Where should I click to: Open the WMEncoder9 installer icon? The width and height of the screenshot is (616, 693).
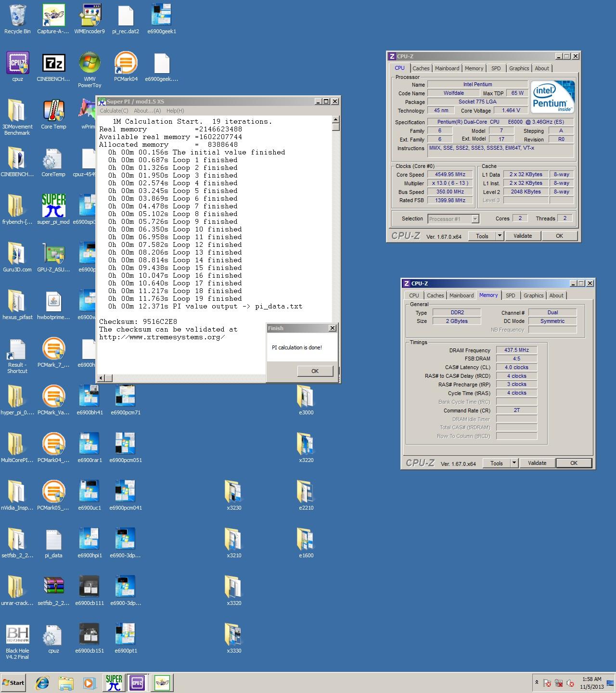tap(90, 19)
